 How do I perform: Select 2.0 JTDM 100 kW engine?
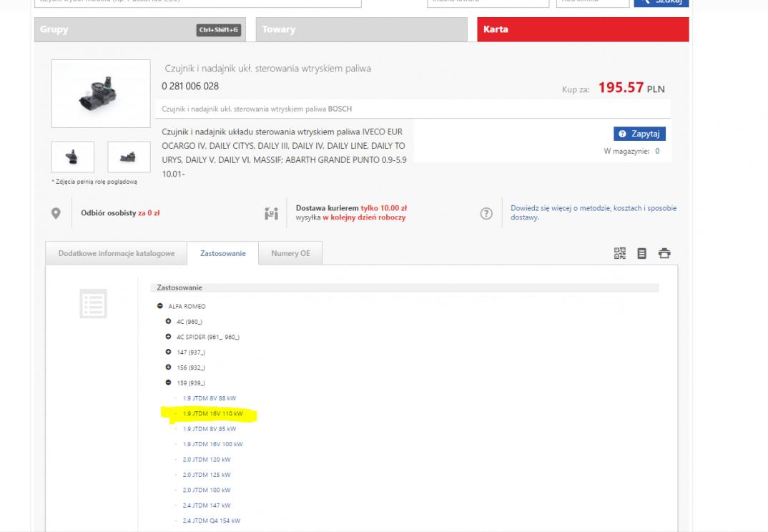point(206,490)
